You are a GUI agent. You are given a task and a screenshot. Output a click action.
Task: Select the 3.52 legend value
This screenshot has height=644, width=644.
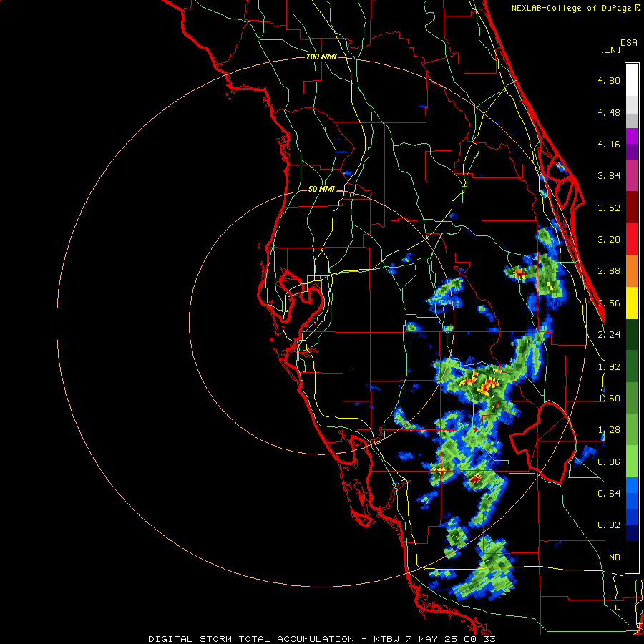tap(609, 208)
